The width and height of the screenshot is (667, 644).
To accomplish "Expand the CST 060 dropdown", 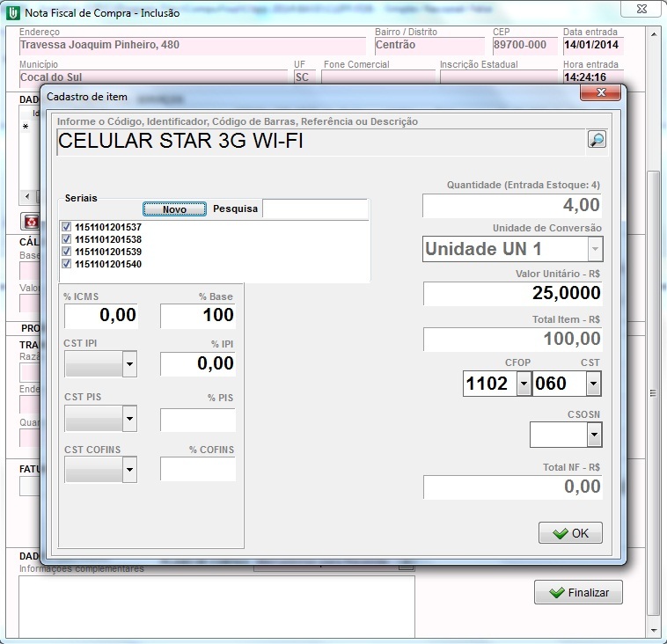I will (593, 384).
